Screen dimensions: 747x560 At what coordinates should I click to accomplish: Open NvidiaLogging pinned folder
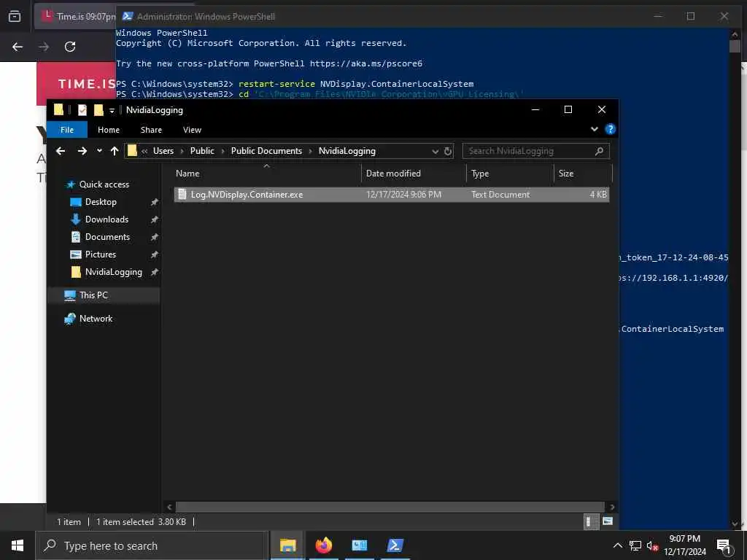point(113,272)
